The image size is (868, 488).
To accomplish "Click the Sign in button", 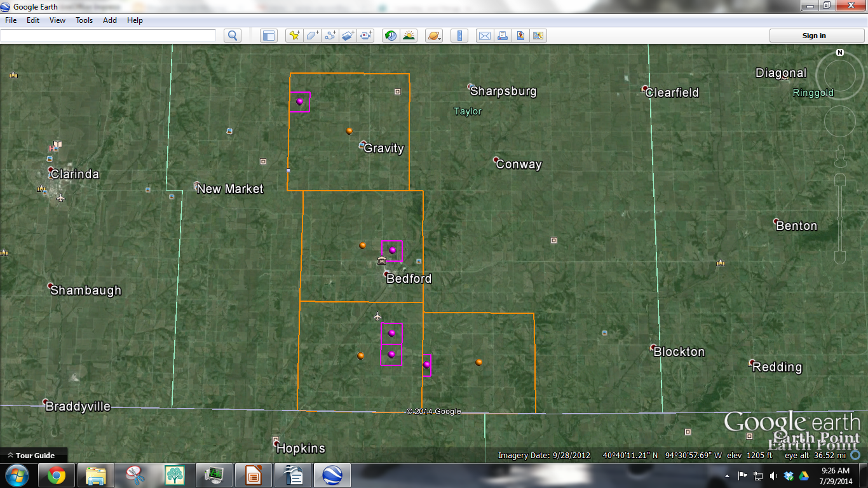I will tap(816, 36).
